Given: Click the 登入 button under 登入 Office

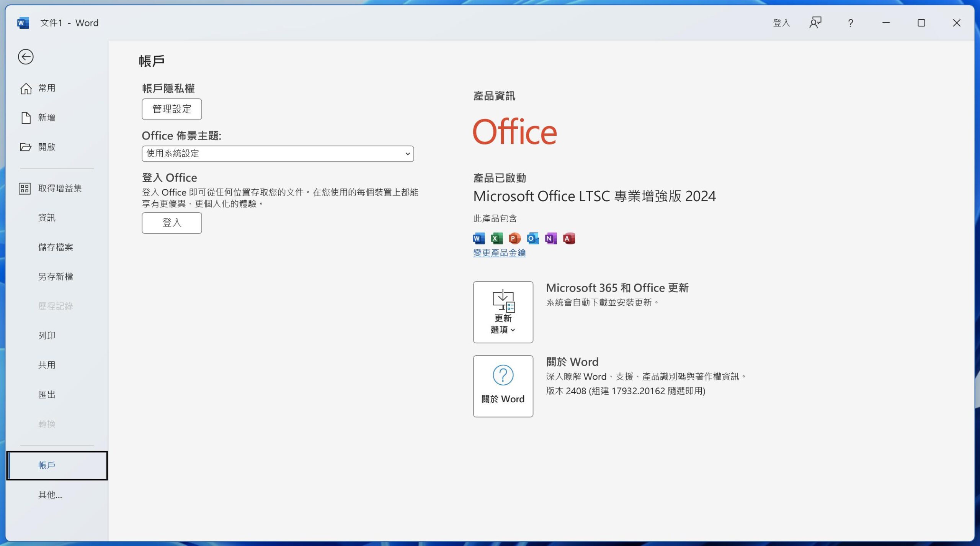Looking at the screenshot, I should click(x=171, y=223).
